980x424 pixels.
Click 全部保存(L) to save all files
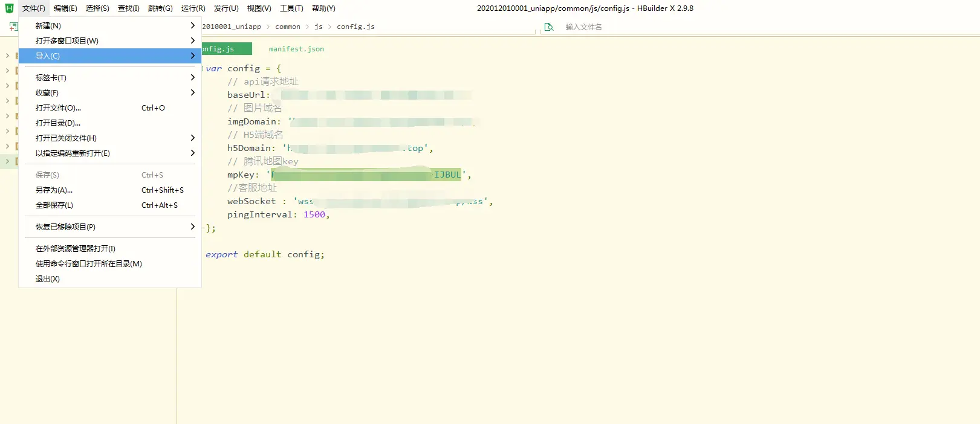54,205
